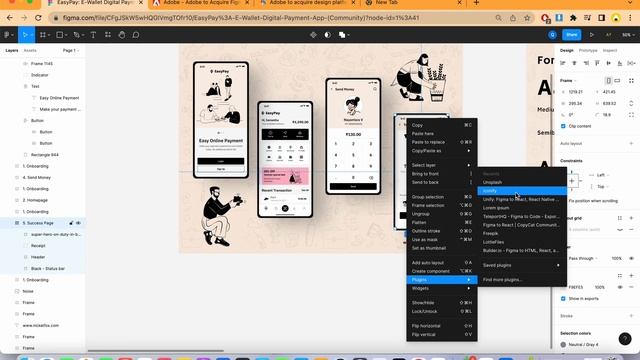This screenshot has height=360, width=640.
Task: Open horizontal constraint Left dropdown
Action: coord(602,175)
